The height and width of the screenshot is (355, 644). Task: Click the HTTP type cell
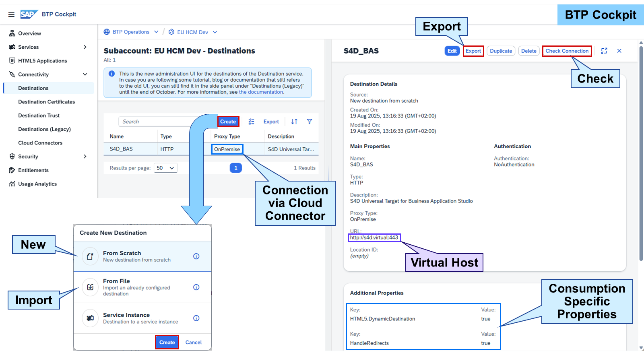point(167,149)
